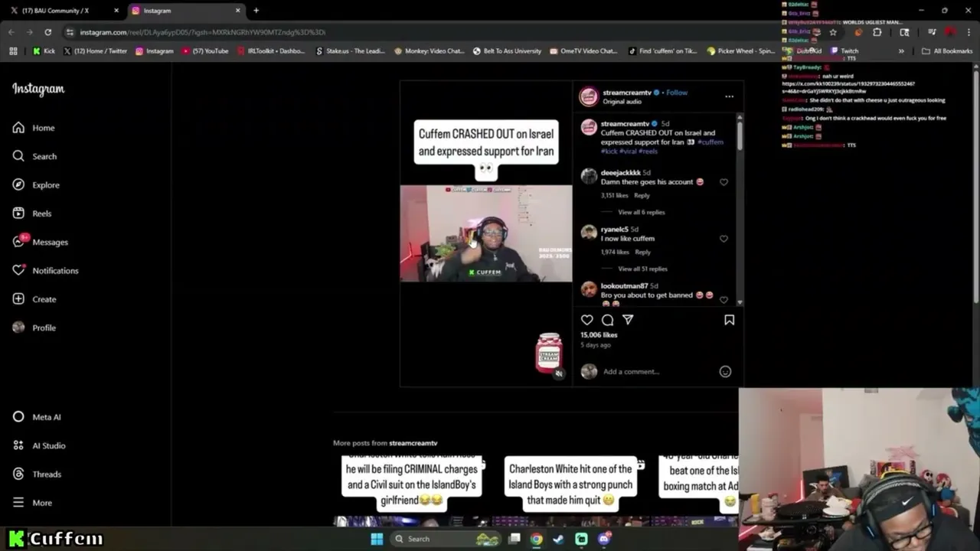Click the Windows taskbar Search box
This screenshot has width=980, height=551.
[x=446, y=539]
